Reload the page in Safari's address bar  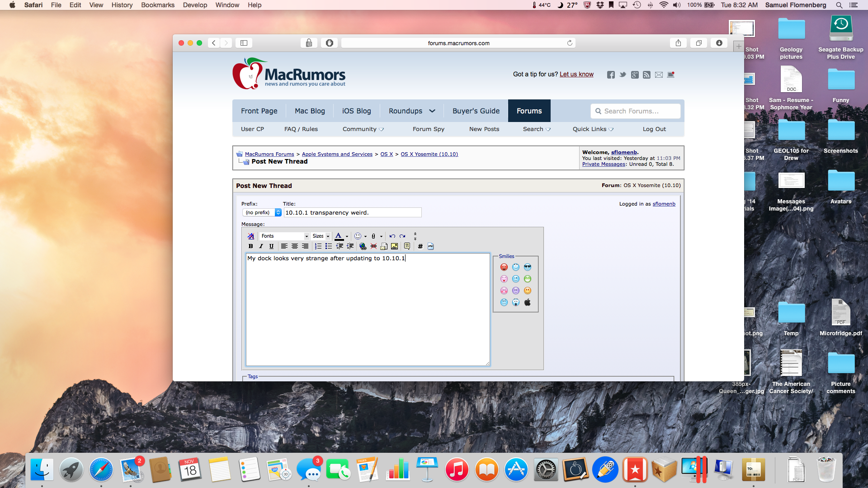[570, 43]
